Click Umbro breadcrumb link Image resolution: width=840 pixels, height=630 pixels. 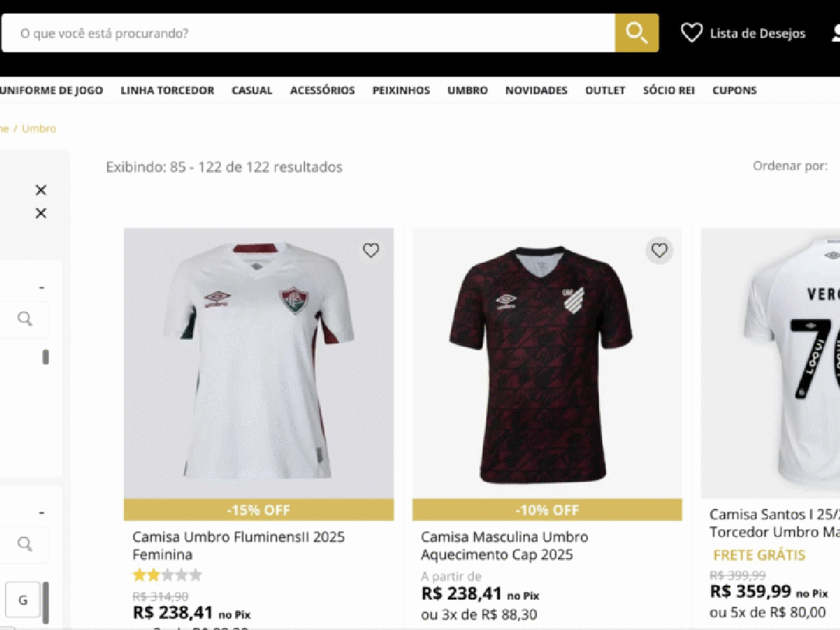coord(38,129)
